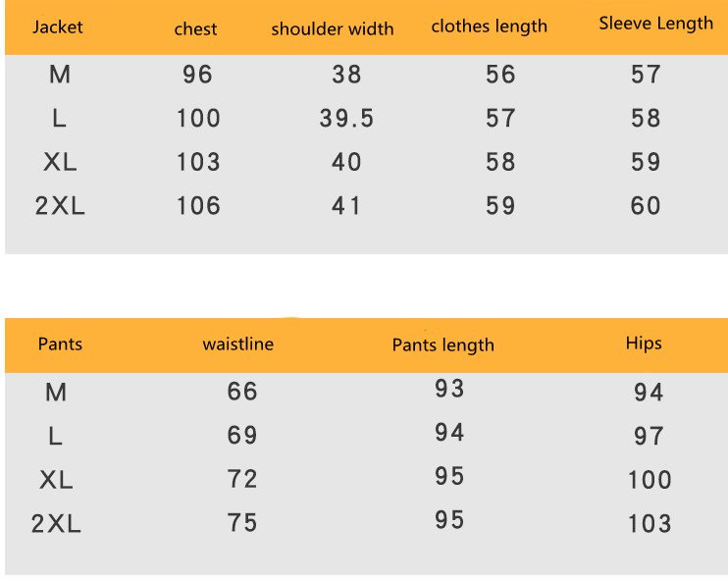Select the hips value 97

tap(649, 436)
